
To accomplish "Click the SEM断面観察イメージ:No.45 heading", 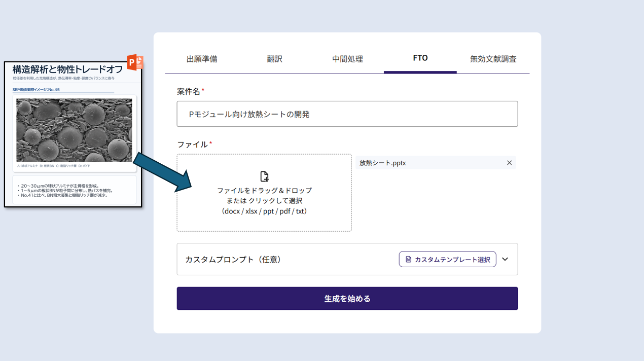I will tap(36, 90).
